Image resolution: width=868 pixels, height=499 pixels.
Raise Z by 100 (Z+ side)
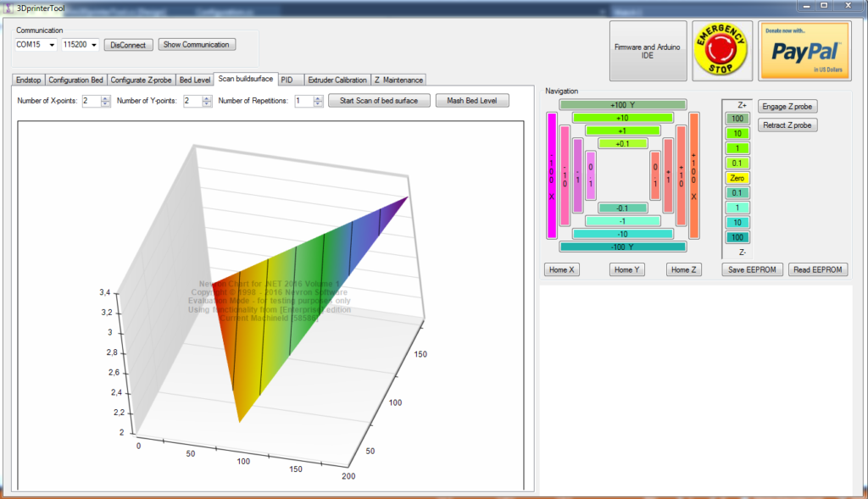pyautogui.click(x=737, y=119)
